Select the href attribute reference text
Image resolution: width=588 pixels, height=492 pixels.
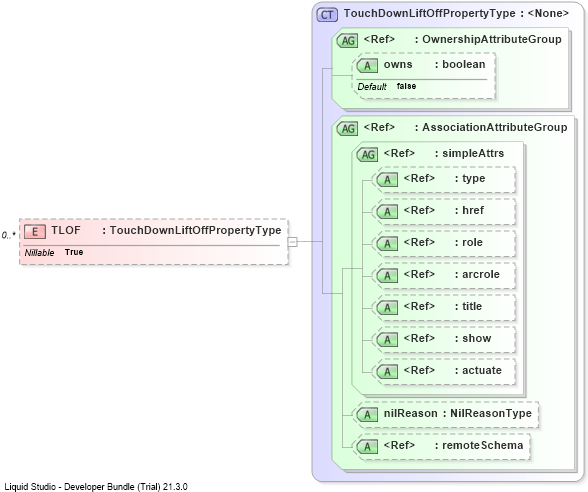pyautogui.click(x=444, y=210)
